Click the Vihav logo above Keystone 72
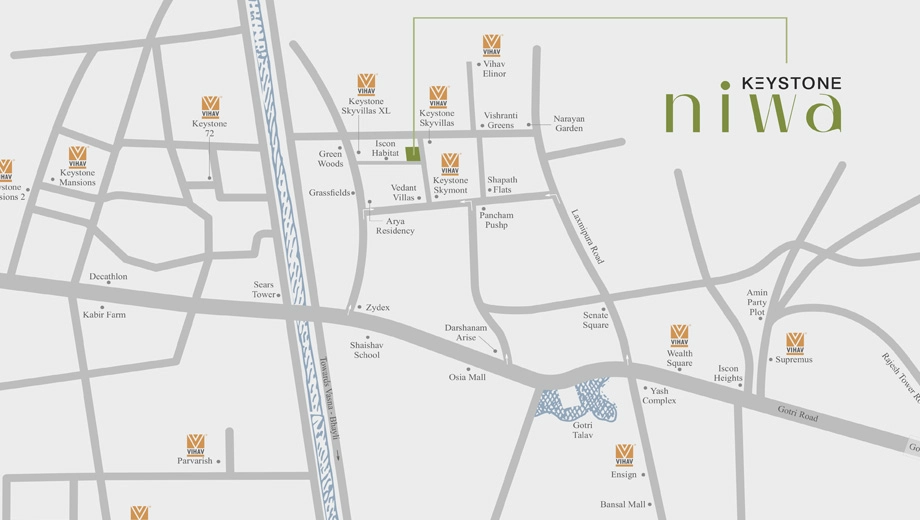Viewport: 920px width, 520px height. pos(210,107)
